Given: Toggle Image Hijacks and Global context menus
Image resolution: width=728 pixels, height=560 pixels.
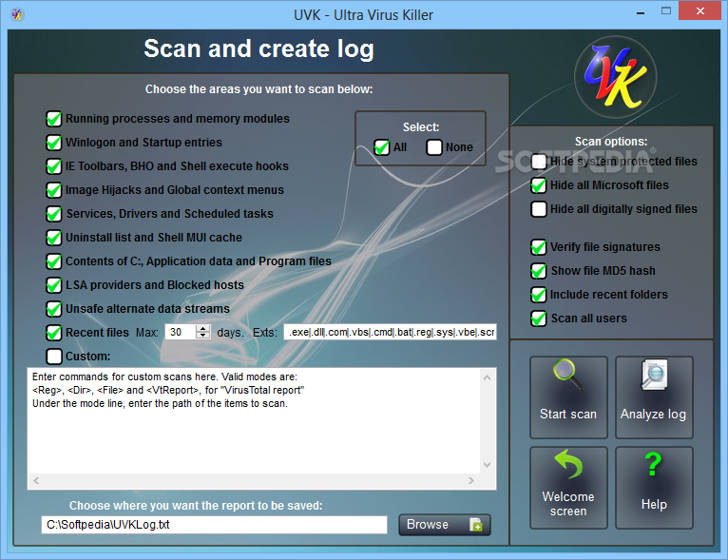Looking at the screenshot, I should coord(54,190).
